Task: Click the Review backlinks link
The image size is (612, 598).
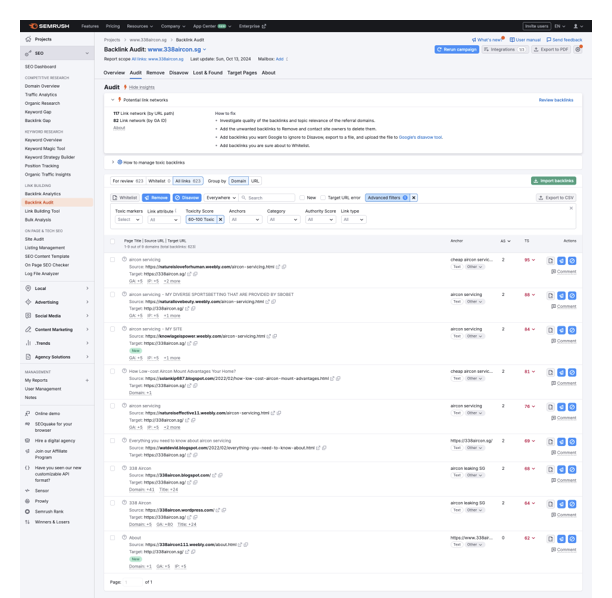Action: 556,100
